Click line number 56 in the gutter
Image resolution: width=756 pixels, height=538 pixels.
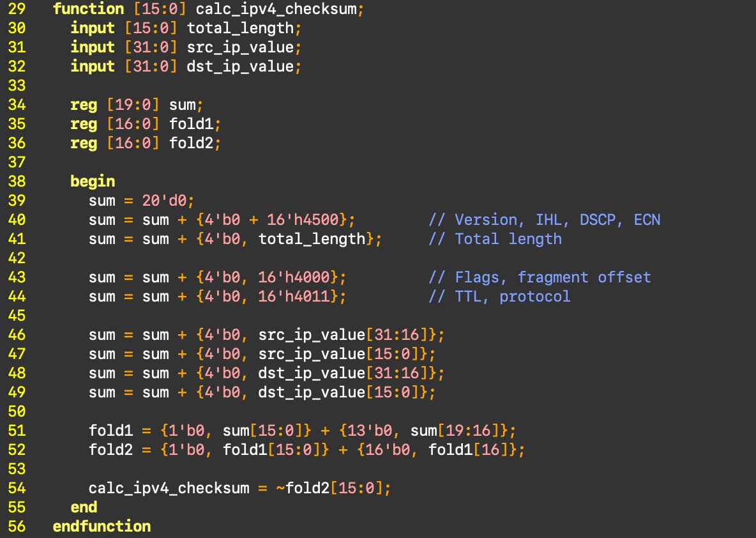coord(17,526)
